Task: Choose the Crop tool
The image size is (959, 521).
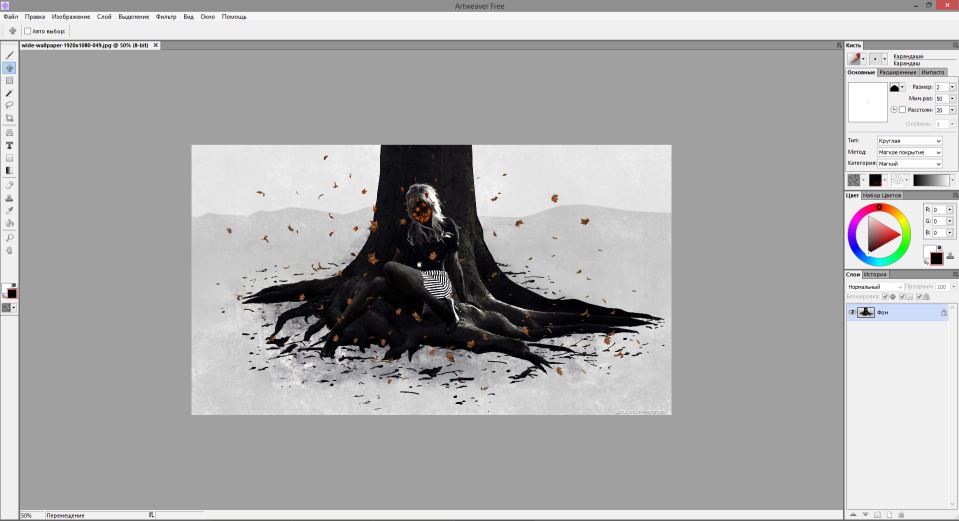Action: pyautogui.click(x=10, y=118)
